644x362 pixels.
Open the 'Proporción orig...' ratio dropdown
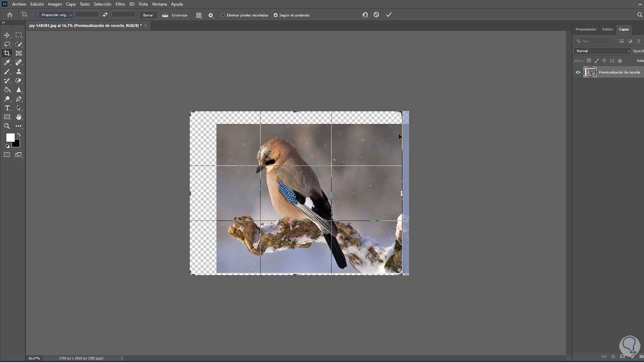pyautogui.click(x=56, y=15)
